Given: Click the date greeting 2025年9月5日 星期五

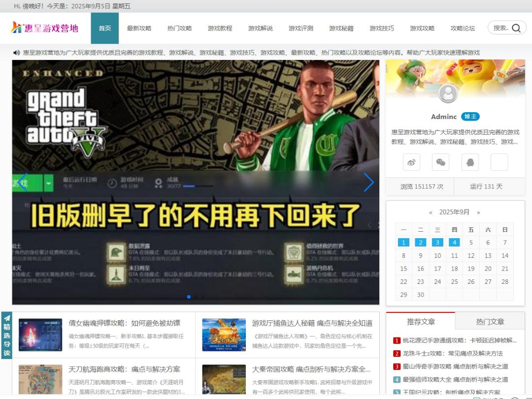Looking at the screenshot, I should pyautogui.click(x=101, y=6).
